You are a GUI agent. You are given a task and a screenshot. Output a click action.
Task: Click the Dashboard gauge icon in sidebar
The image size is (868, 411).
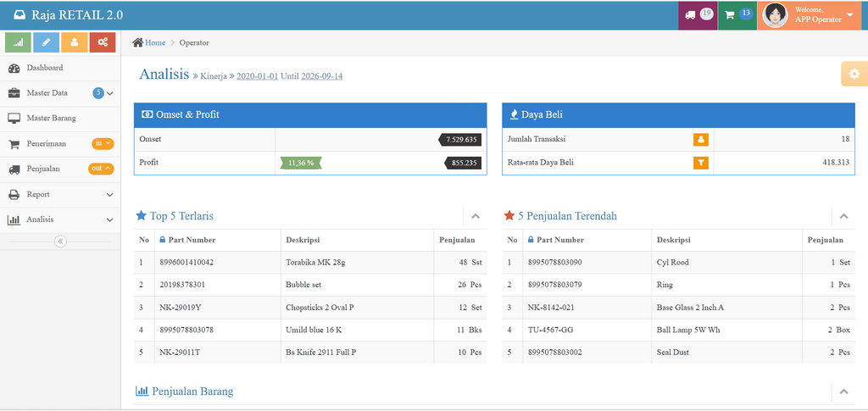point(14,69)
